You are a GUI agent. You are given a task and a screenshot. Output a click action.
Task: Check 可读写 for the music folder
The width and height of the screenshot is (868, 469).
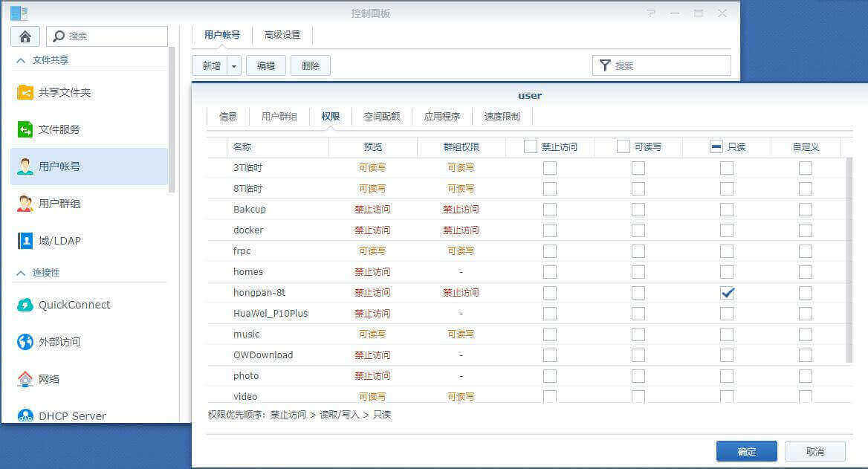click(x=638, y=334)
